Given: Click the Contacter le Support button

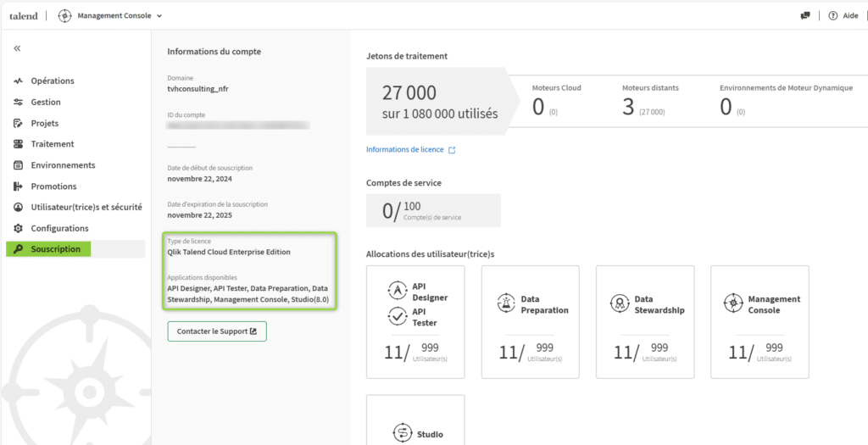Looking at the screenshot, I should coord(217,331).
